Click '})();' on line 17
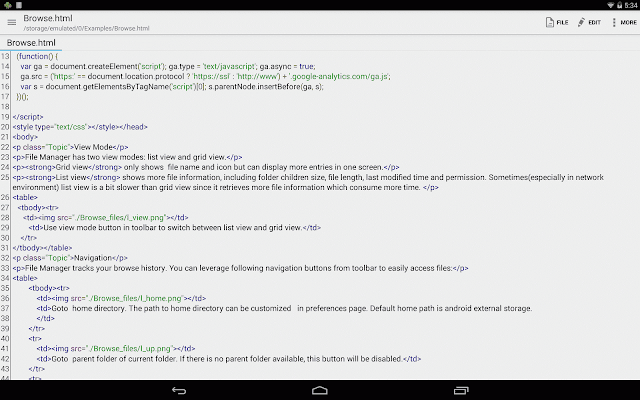Screen dimensions: 640x400 pos(22,97)
